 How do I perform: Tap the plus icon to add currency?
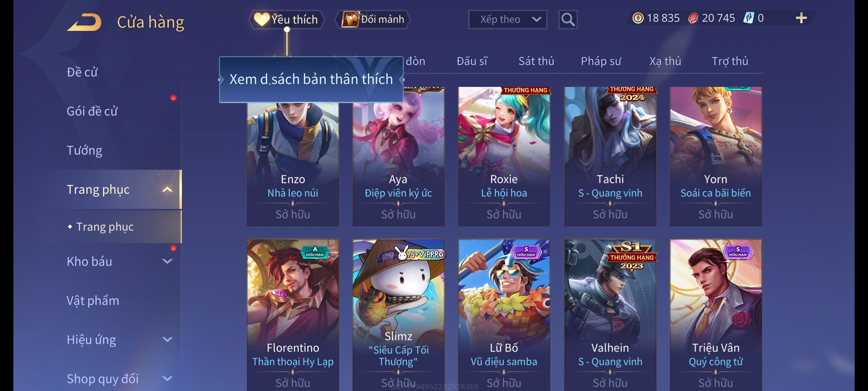801,18
